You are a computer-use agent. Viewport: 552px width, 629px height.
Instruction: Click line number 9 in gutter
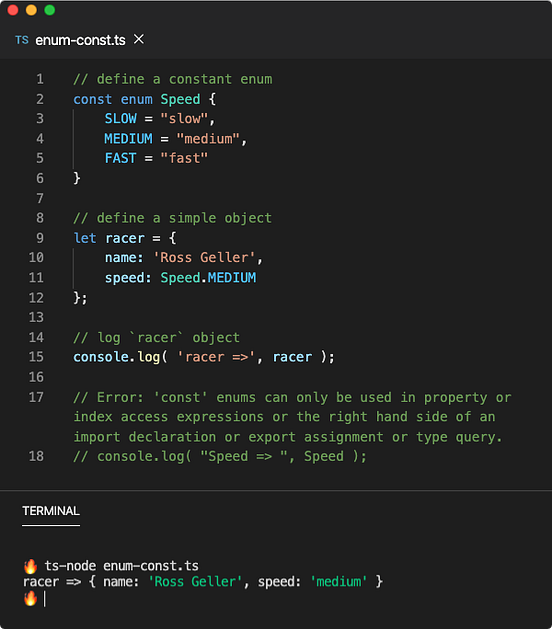click(40, 238)
